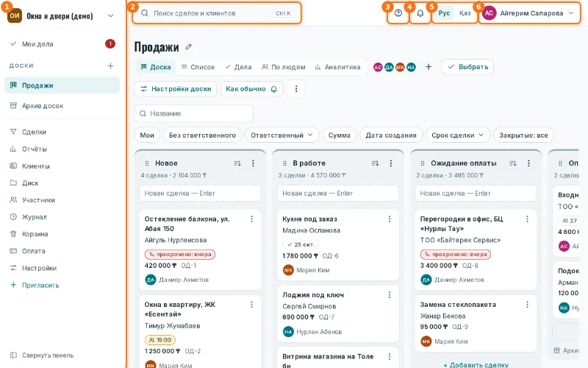The width and height of the screenshot is (588, 368).
Task: Click Как обычно notification mode button
Action: pos(251,89)
